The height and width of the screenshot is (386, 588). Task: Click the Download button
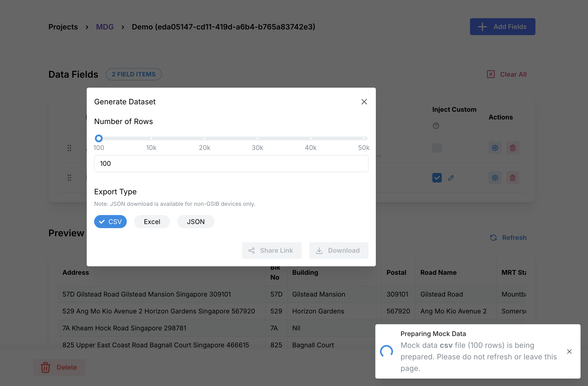[339, 250]
